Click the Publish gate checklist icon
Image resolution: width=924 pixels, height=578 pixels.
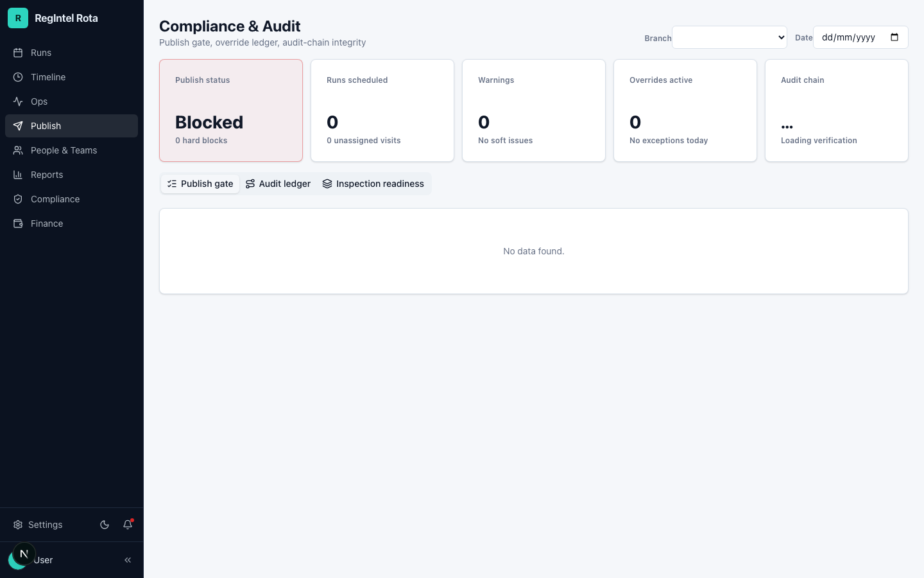[x=172, y=184]
